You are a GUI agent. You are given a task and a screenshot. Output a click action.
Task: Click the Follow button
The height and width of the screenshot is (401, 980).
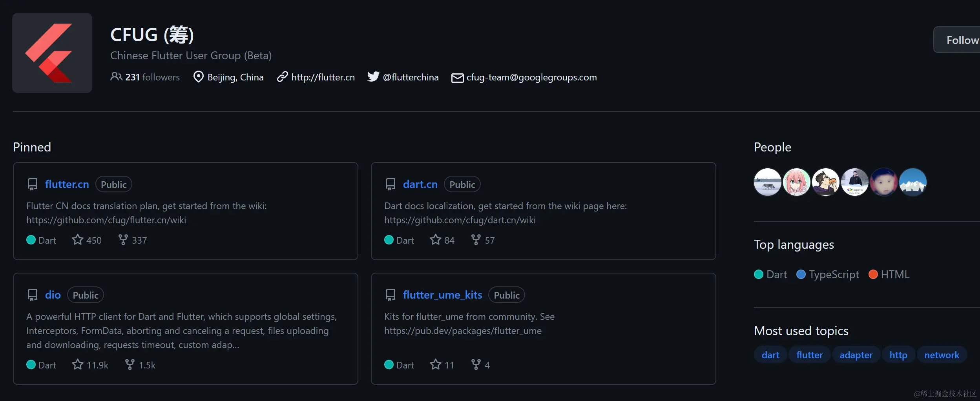click(958, 40)
